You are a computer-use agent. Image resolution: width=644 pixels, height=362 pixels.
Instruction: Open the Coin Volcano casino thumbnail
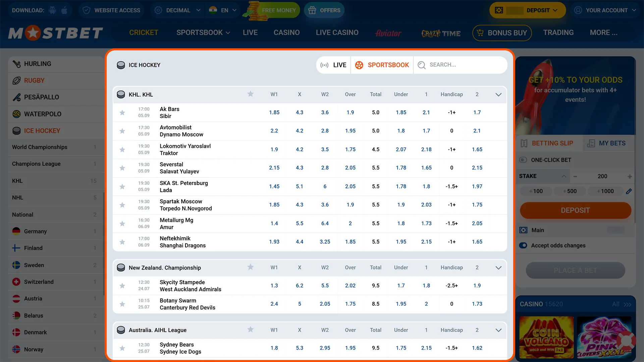(x=546, y=338)
